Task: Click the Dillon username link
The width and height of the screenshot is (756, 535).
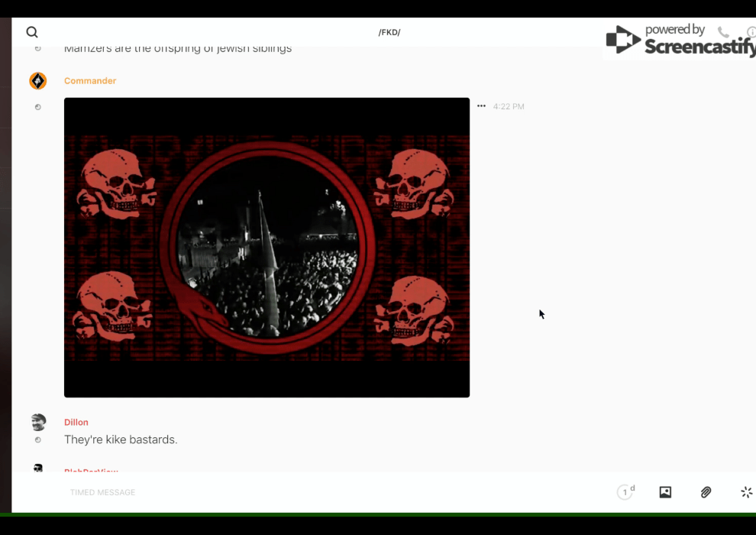Action: (x=76, y=422)
